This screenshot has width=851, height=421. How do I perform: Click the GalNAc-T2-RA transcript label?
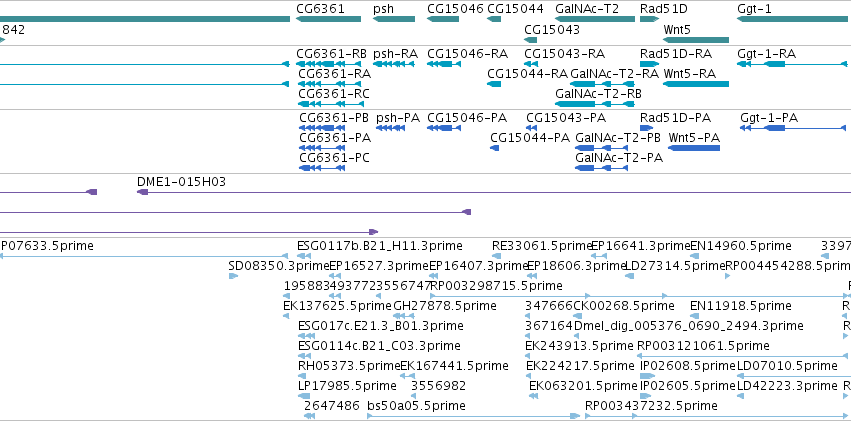point(614,73)
